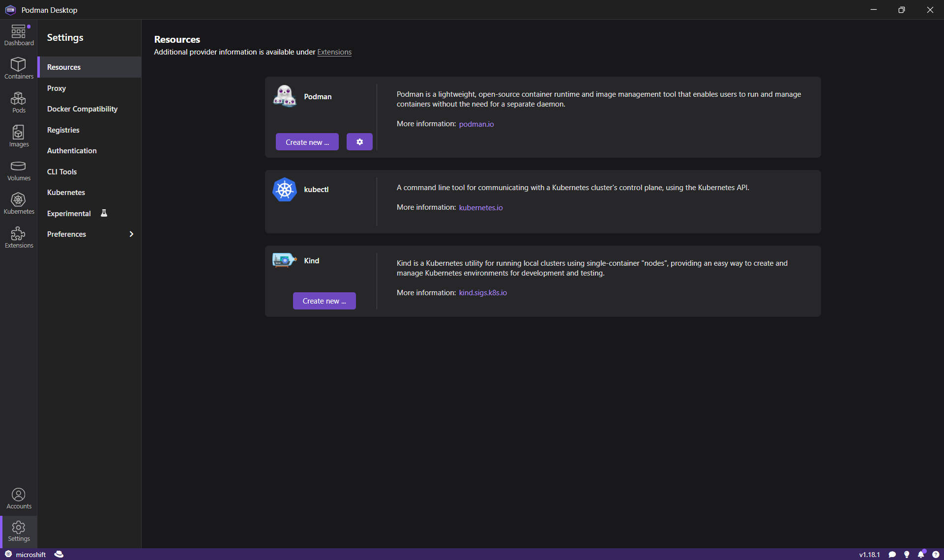Viewport: 944px width, 560px height.
Task: Open the Images sidebar icon
Action: tap(19, 136)
